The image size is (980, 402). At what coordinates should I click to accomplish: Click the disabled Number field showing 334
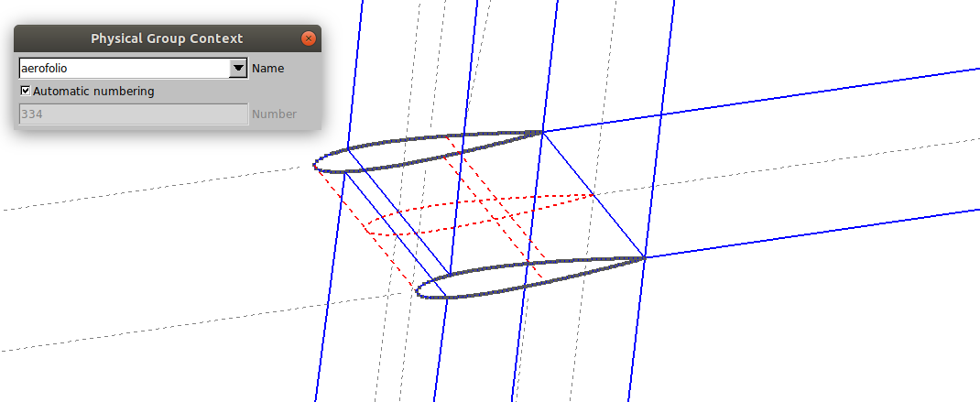134,114
